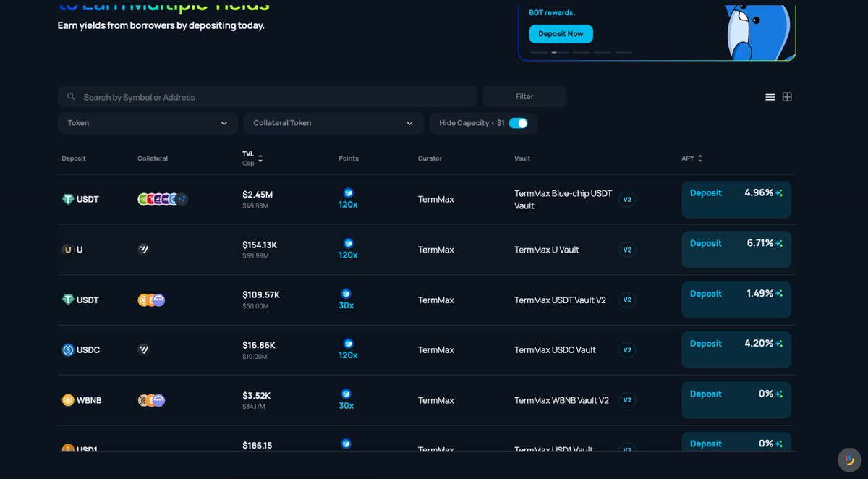Open floating widget icon at bottom right

tap(849, 459)
